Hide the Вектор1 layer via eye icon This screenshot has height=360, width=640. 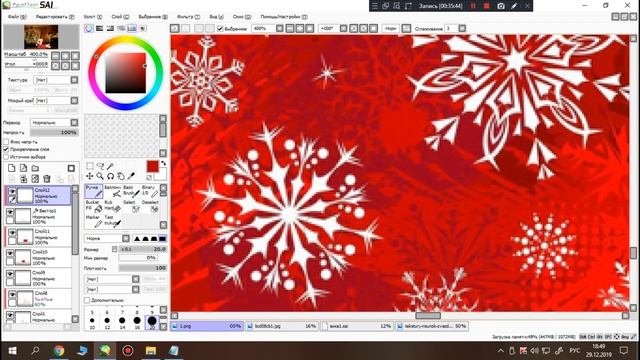pyautogui.click(x=10, y=212)
